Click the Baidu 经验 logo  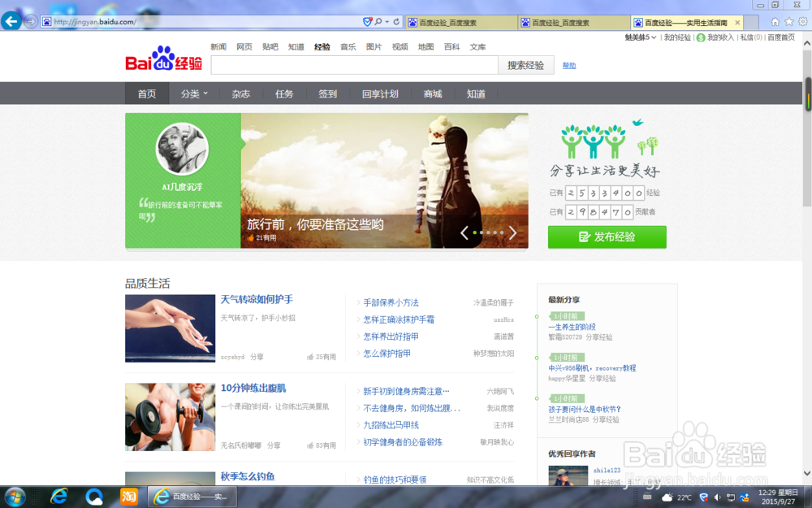pos(164,58)
